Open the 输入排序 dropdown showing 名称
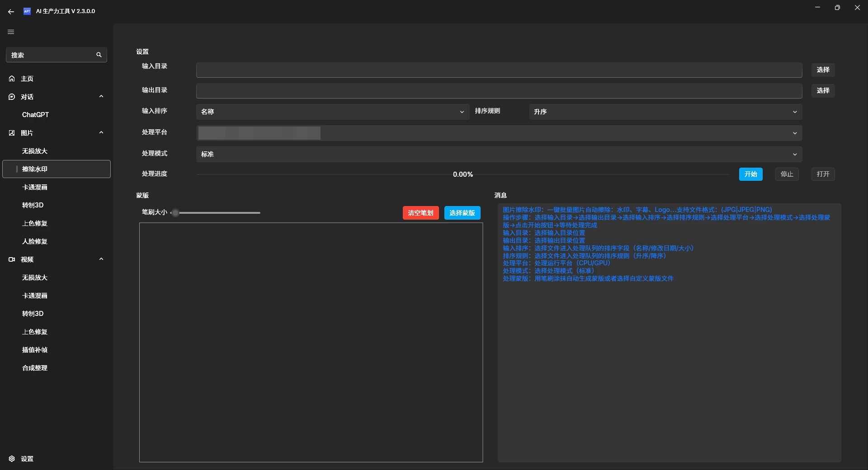This screenshot has height=470, width=868. click(332, 112)
